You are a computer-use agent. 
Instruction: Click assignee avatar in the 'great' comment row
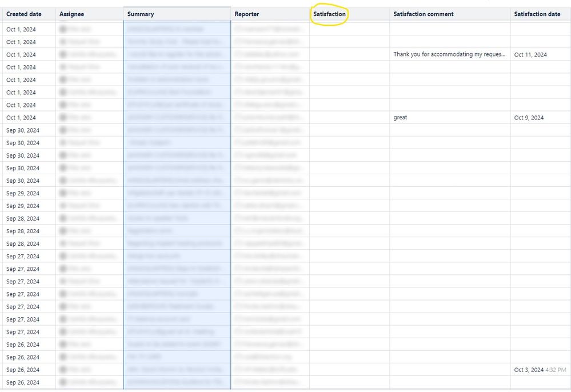tap(63, 118)
